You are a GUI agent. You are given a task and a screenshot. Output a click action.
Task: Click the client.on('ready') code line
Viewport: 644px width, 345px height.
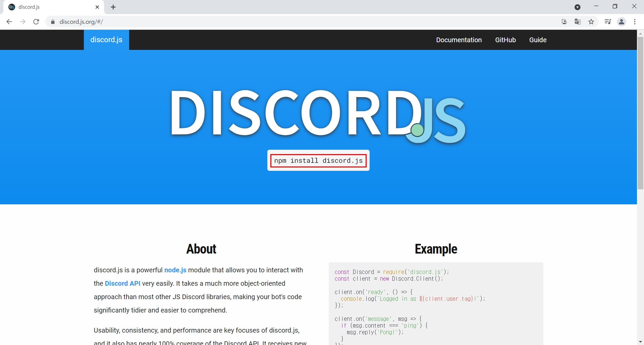pyautogui.click(x=374, y=292)
